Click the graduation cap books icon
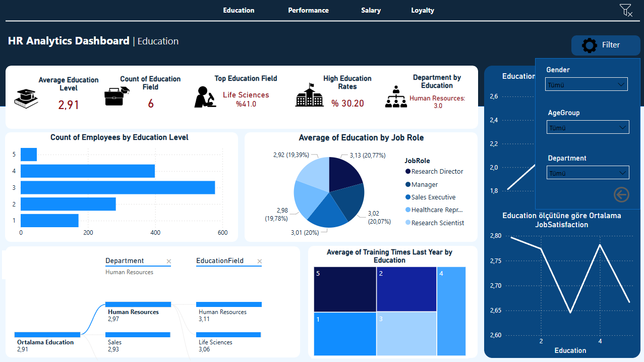The width and height of the screenshot is (644, 362). [26, 97]
